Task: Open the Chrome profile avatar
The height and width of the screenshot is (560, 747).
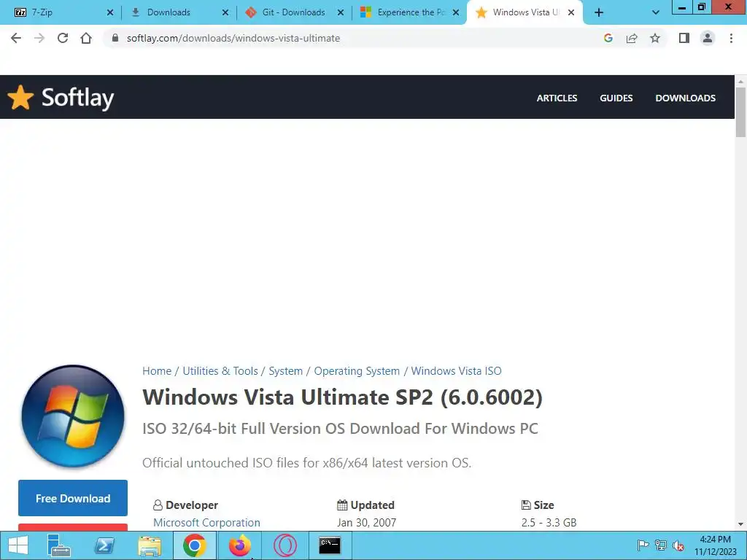Action: tap(708, 38)
